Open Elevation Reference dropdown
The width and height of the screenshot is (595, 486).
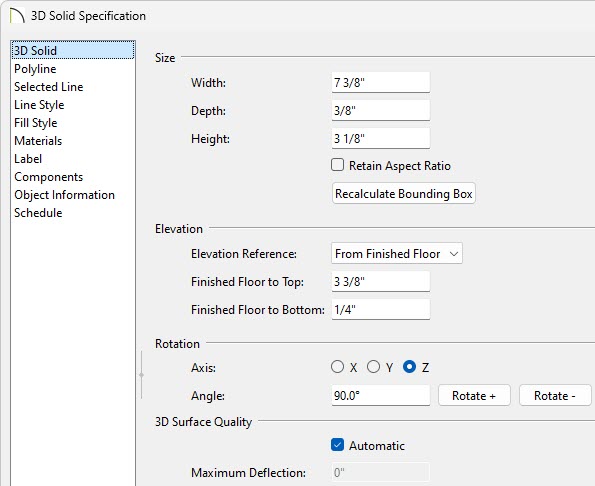click(397, 253)
